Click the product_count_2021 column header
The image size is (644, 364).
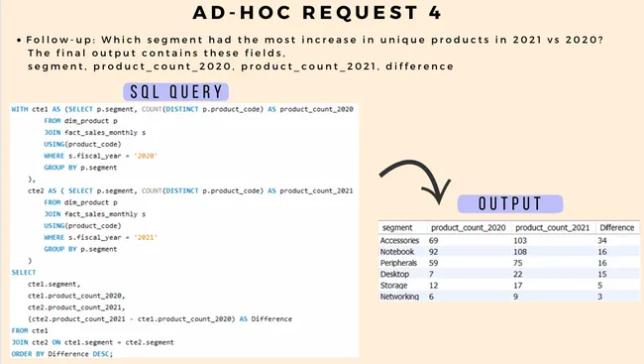(x=553, y=227)
